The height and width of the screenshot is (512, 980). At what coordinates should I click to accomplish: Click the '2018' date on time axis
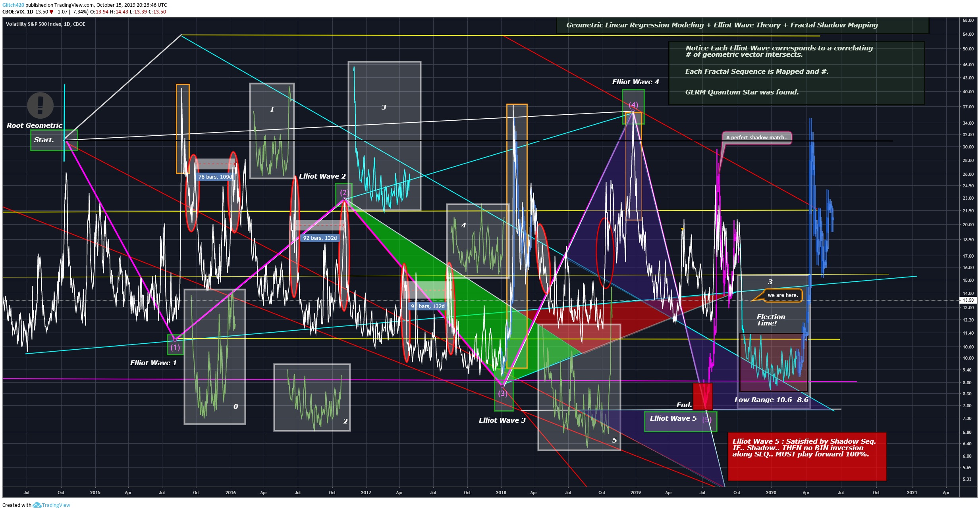click(x=501, y=493)
